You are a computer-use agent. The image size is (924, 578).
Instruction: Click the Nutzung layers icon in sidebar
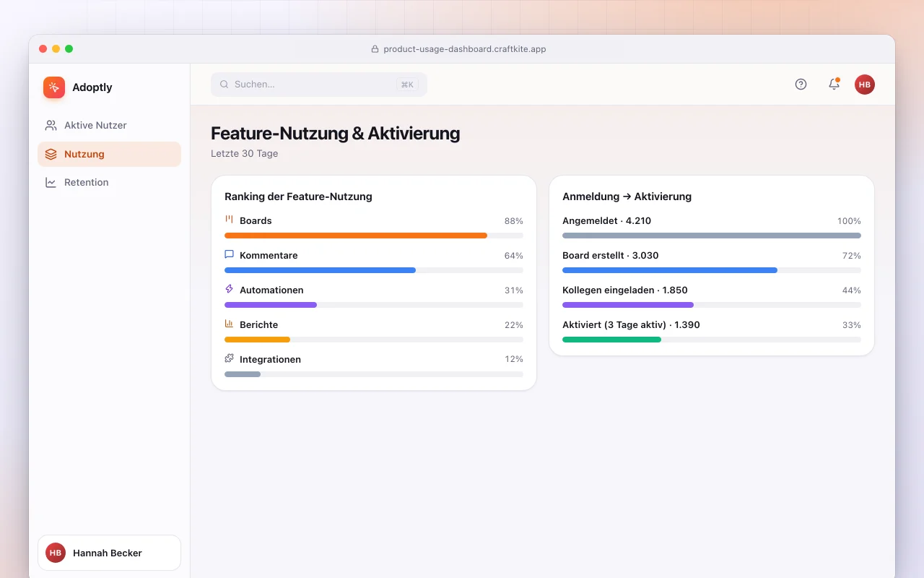tap(51, 154)
